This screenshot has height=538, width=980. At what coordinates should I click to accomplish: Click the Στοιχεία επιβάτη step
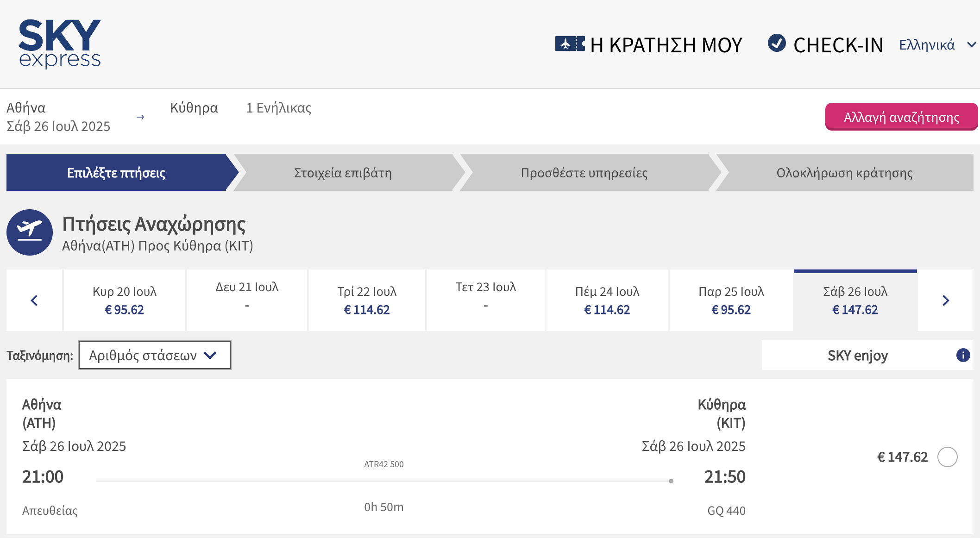tap(343, 173)
